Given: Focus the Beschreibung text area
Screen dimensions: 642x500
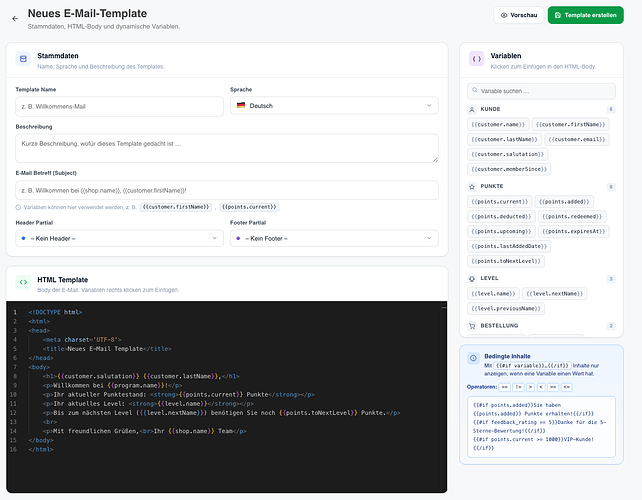Looking at the screenshot, I should [227, 148].
